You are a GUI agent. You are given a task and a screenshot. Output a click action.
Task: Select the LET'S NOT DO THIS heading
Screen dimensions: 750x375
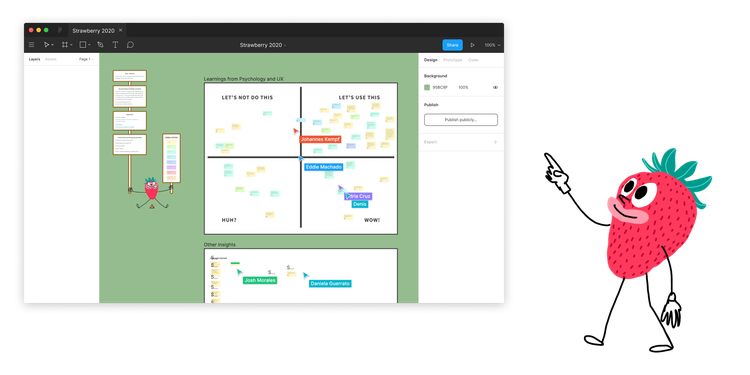click(x=247, y=98)
